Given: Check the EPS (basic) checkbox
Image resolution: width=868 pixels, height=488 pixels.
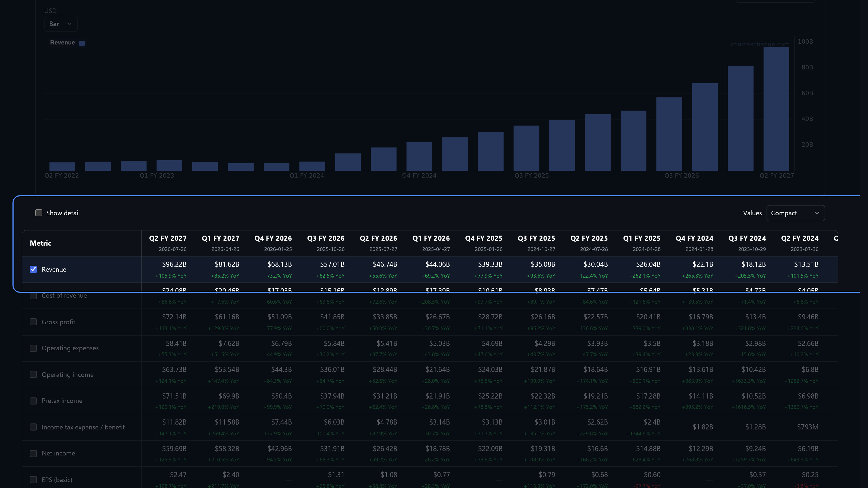Looking at the screenshot, I should [x=33, y=480].
